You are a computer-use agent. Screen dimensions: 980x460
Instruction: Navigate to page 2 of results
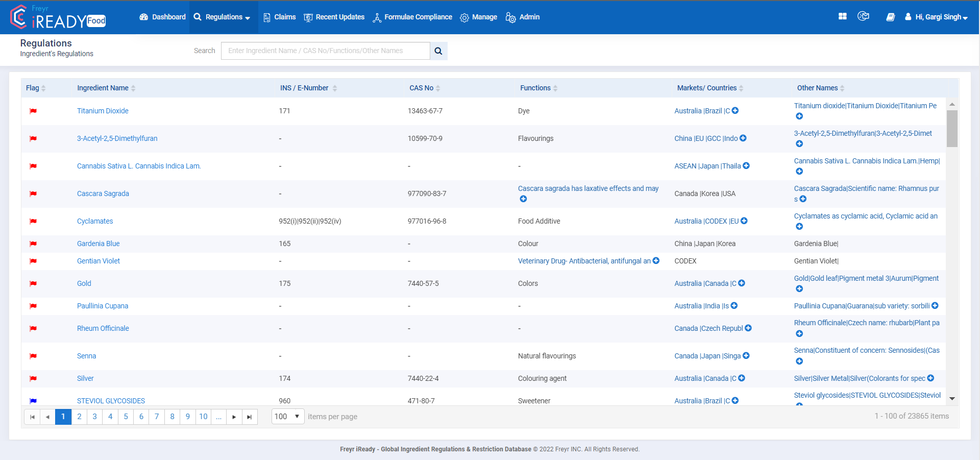pos(79,417)
